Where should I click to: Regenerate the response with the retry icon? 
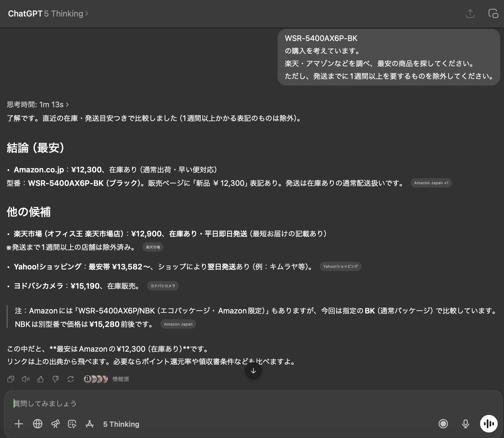click(x=71, y=379)
